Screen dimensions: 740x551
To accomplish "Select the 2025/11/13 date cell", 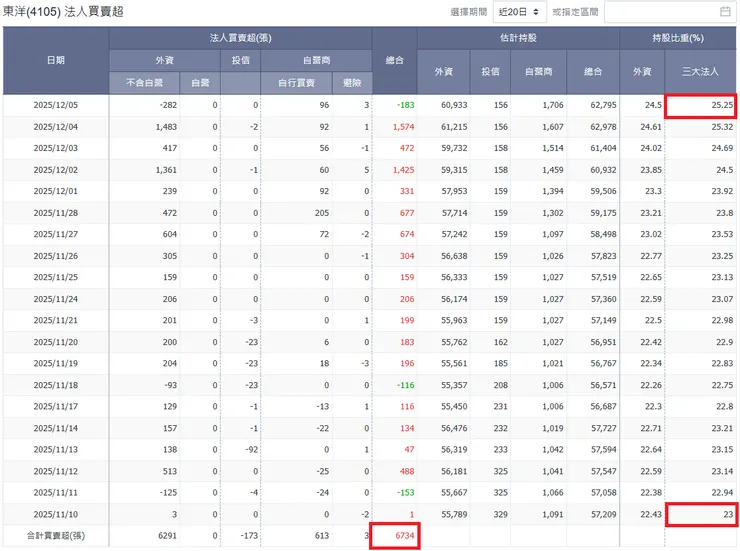I will point(56,450).
